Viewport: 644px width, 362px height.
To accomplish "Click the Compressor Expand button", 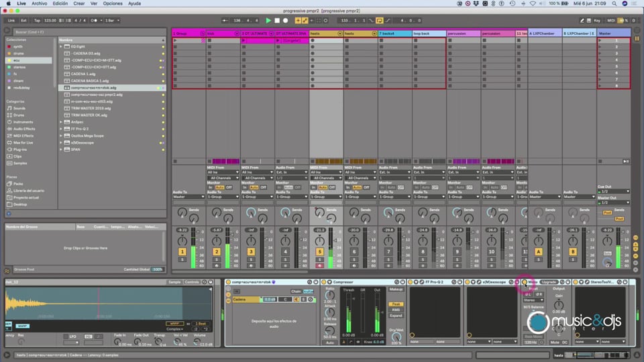I will 396,316.
